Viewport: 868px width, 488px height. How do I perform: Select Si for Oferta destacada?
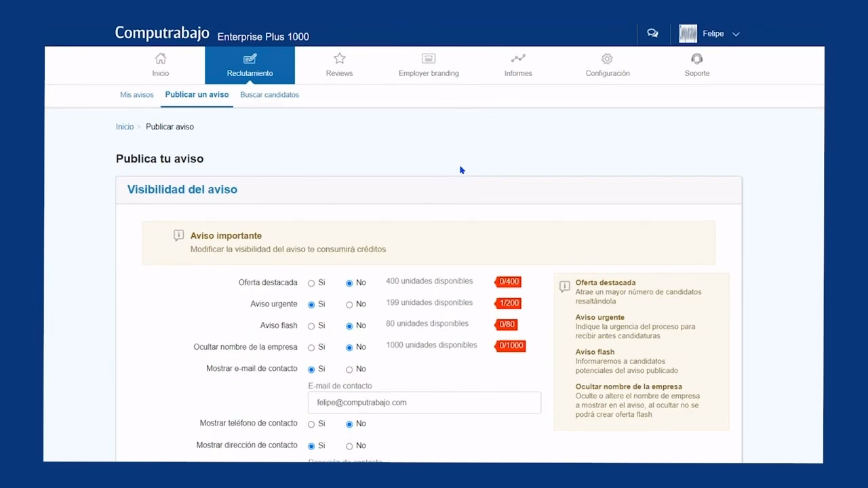[x=311, y=283]
